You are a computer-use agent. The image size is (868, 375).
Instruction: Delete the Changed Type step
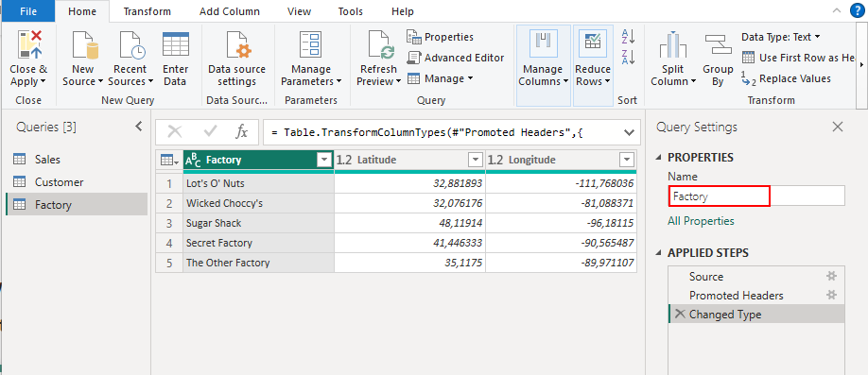[x=681, y=315]
